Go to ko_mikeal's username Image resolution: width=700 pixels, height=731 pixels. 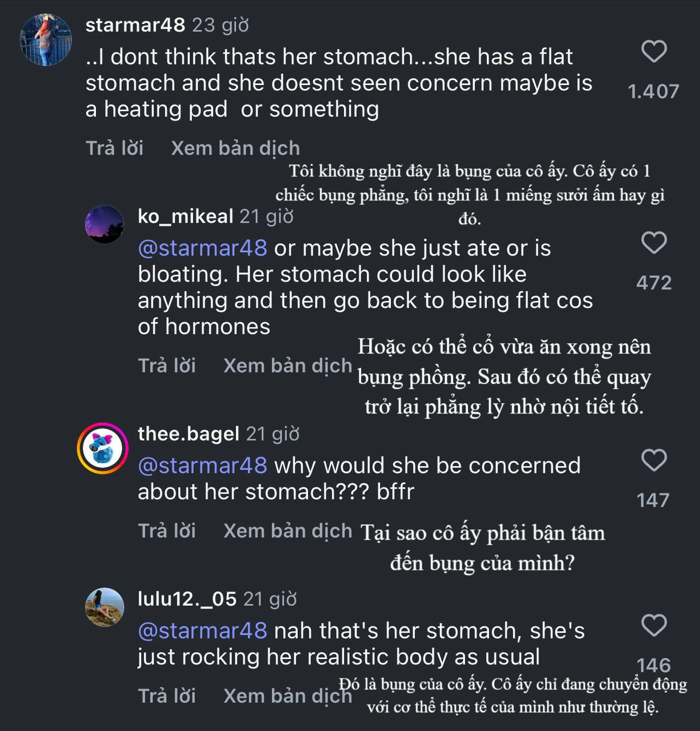click(x=186, y=216)
